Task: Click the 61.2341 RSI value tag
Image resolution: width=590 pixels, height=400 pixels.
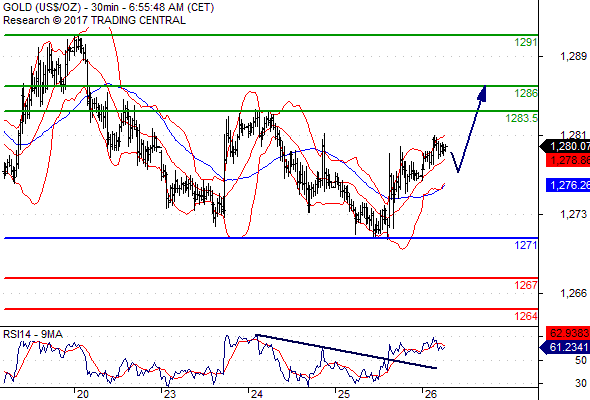Action: [565, 347]
